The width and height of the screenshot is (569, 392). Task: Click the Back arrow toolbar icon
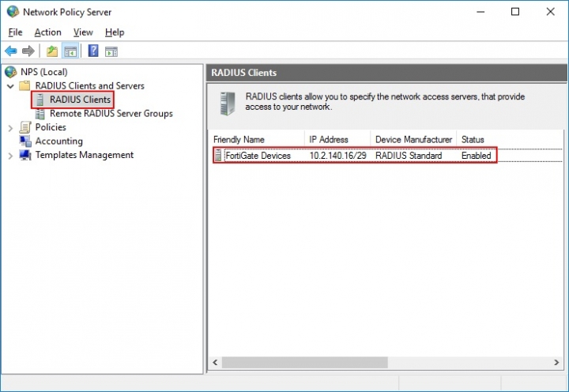(11, 51)
